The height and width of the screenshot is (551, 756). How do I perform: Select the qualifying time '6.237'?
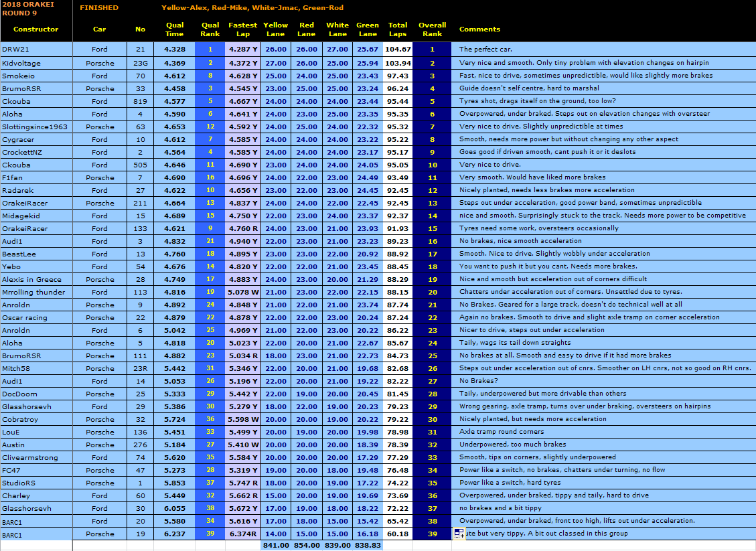[x=175, y=534]
